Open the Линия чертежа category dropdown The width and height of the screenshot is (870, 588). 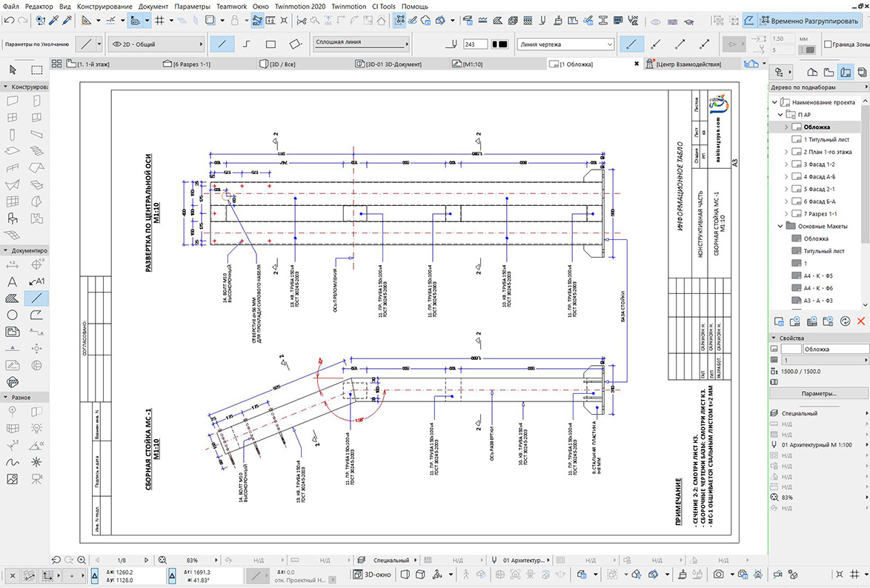565,44
